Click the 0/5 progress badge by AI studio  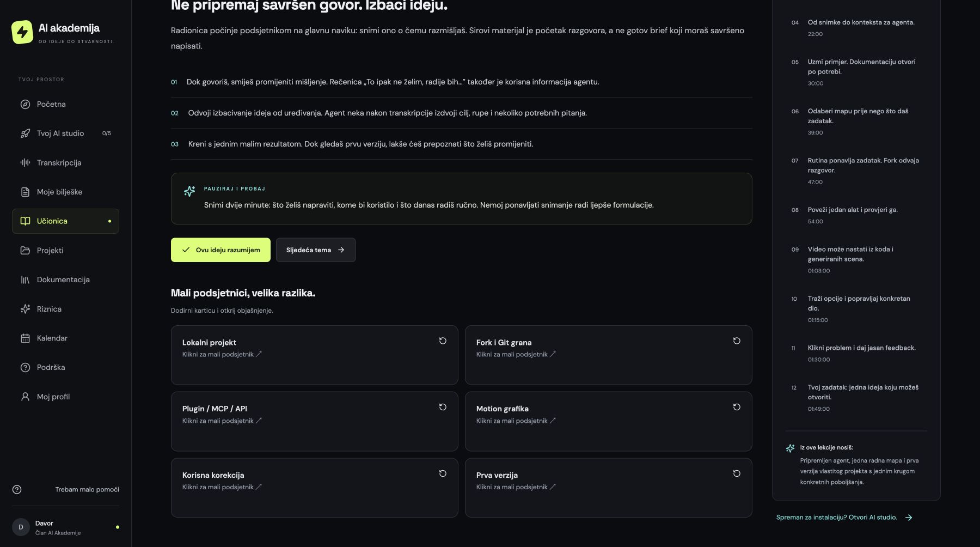pyautogui.click(x=107, y=133)
